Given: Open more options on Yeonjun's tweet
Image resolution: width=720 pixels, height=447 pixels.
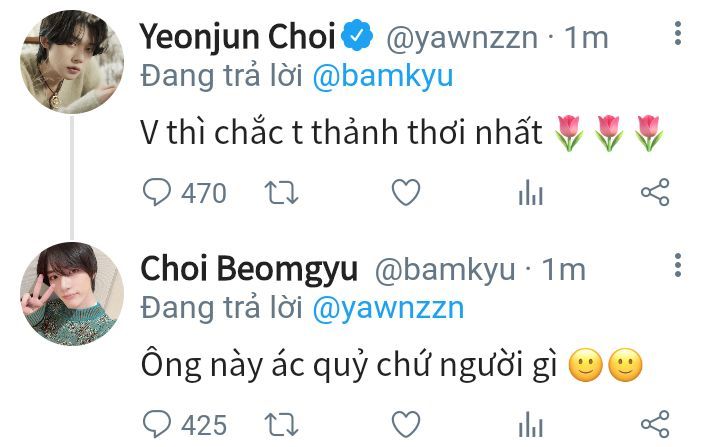Looking at the screenshot, I should pos(678,33).
